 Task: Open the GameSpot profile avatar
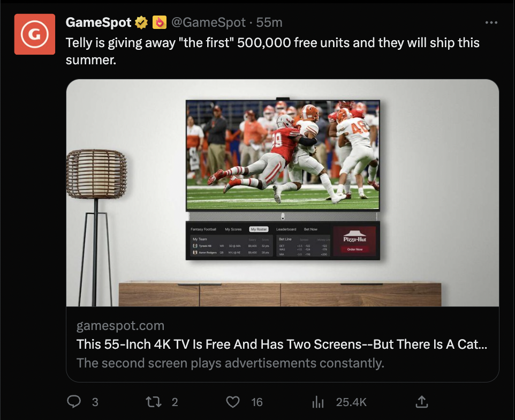pyautogui.click(x=35, y=34)
